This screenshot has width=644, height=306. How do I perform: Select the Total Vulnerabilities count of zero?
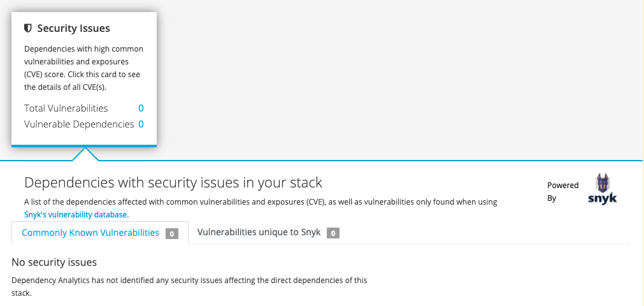point(141,108)
